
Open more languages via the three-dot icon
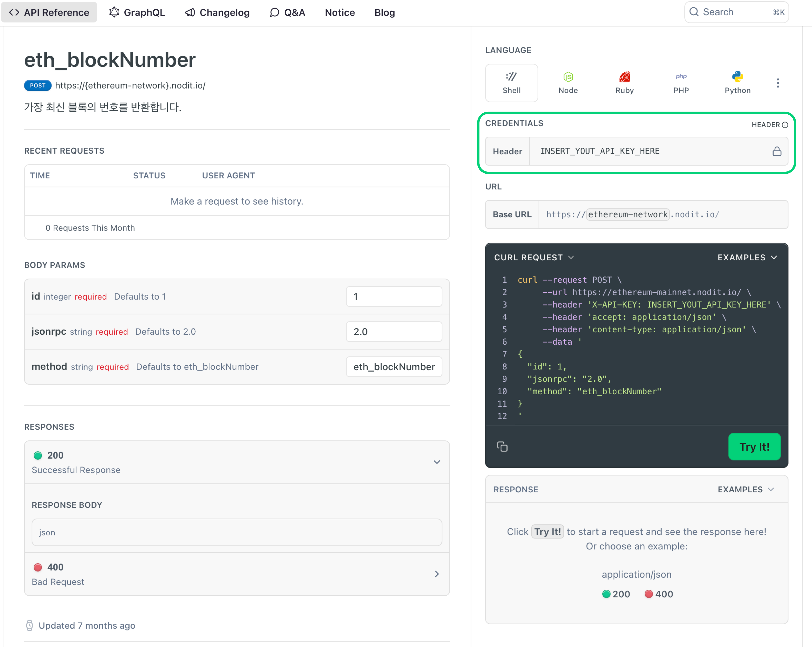(x=778, y=83)
